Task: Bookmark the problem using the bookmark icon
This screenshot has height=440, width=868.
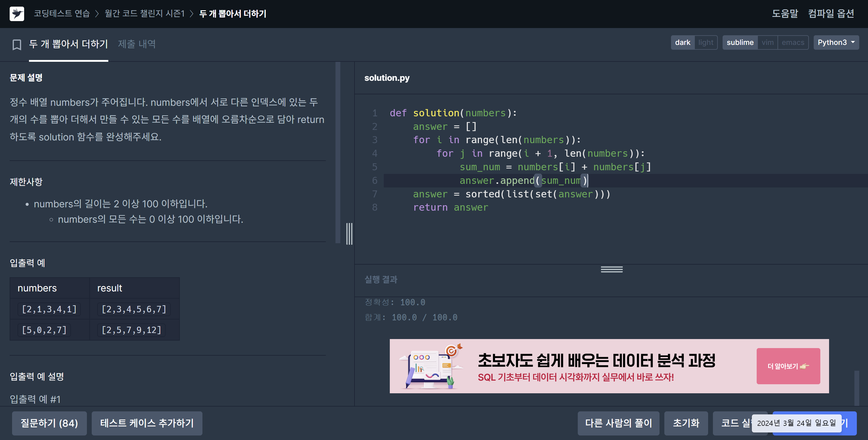Action: (16, 44)
